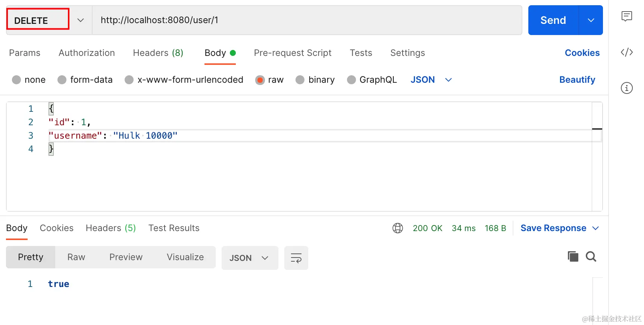Viewport: 644px width, 325px height.
Task: Click the request URL field
Action: tap(307, 20)
